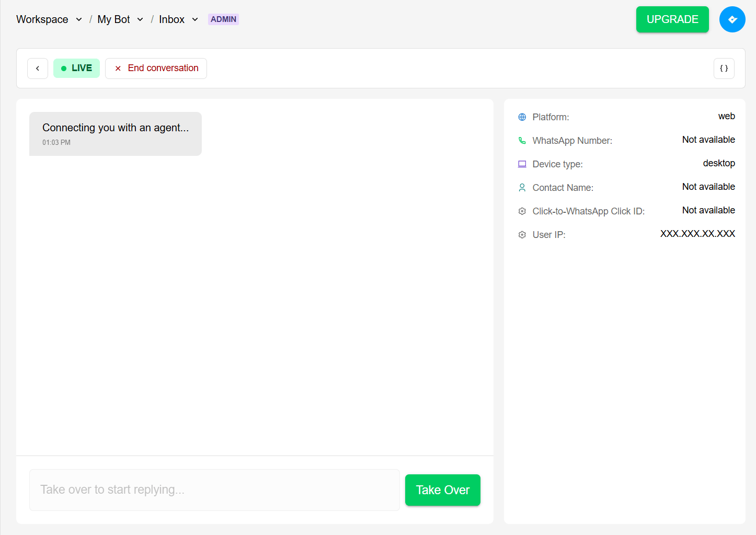Click the 'WhatsApp Number:' label
The width and height of the screenshot is (756, 535).
[x=572, y=141]
